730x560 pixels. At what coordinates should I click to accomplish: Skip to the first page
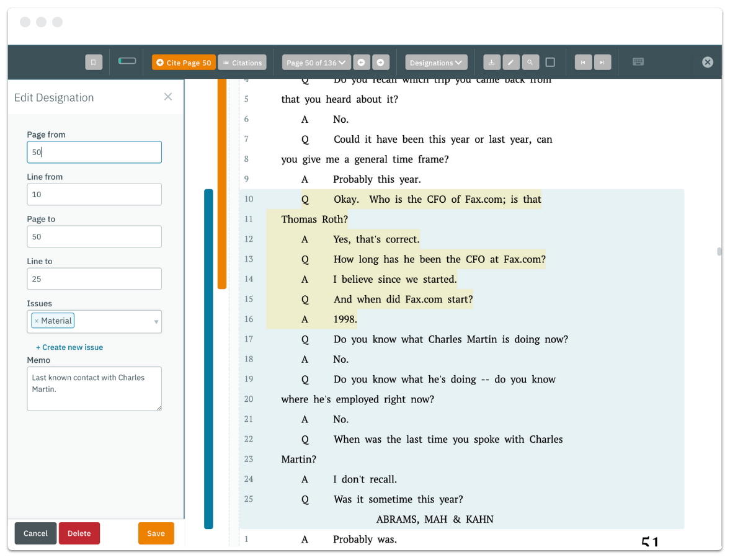point(582,62)
